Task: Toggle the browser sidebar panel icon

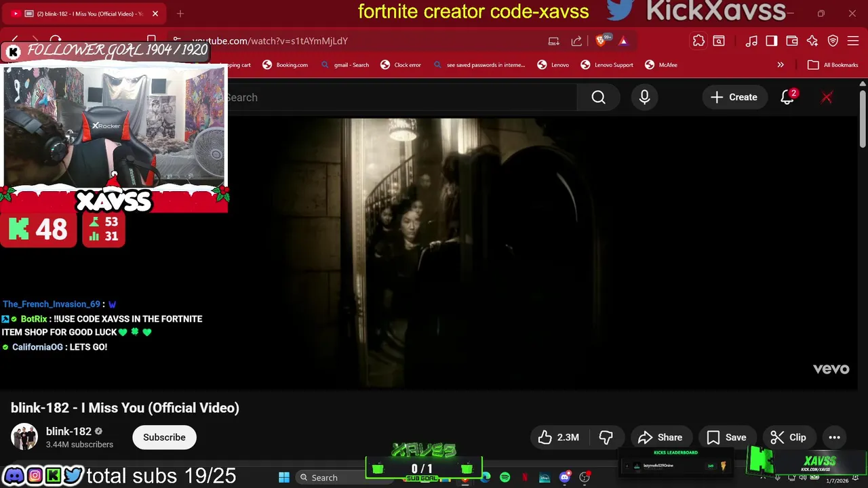Action: point(772,41)
